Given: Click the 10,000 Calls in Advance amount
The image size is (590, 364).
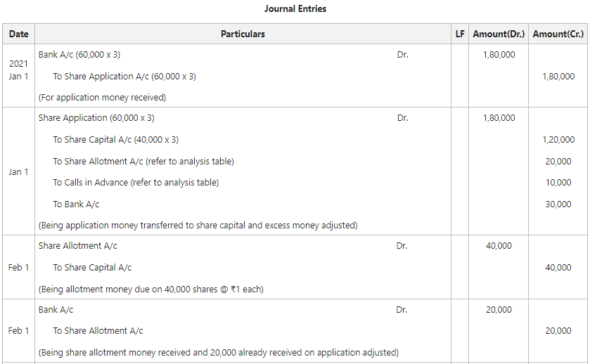Looking at the screenshot, I should pos(558,183).
